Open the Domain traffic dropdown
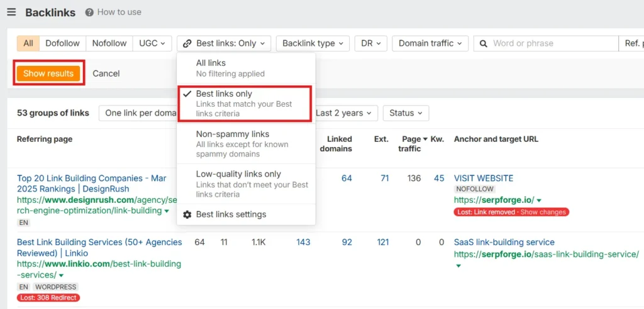This screenshot has width=644, height=309. (430, 43)
